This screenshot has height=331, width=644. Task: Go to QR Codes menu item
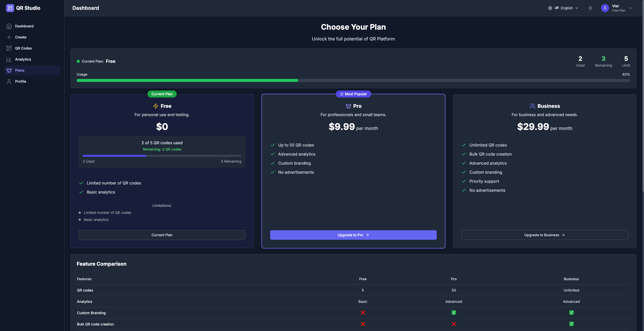click(23, 48)
